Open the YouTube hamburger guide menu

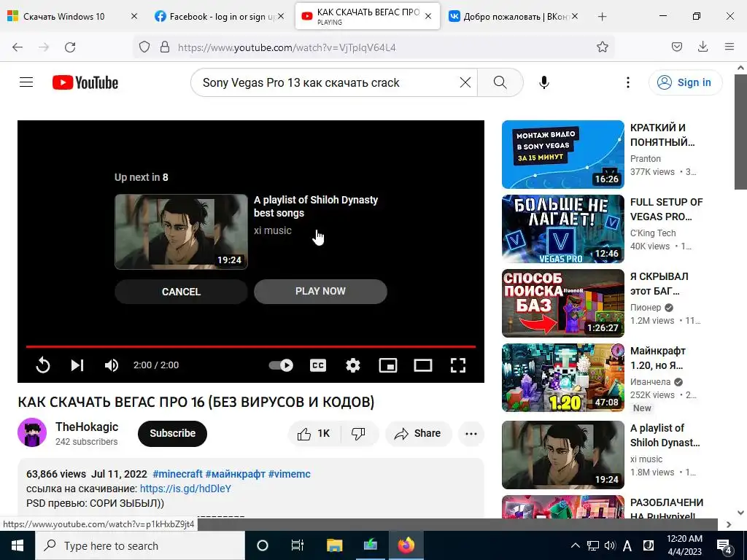point(26,82)
